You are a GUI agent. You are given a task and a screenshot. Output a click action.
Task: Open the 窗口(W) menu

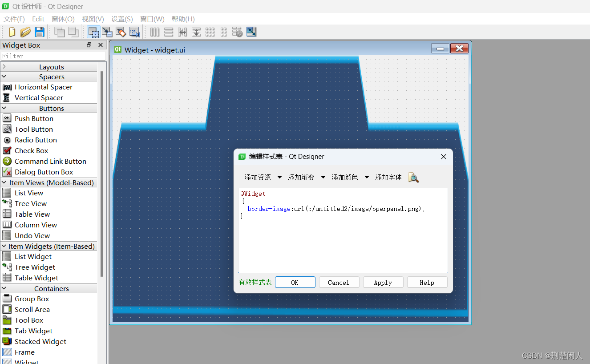pos(152,19)
